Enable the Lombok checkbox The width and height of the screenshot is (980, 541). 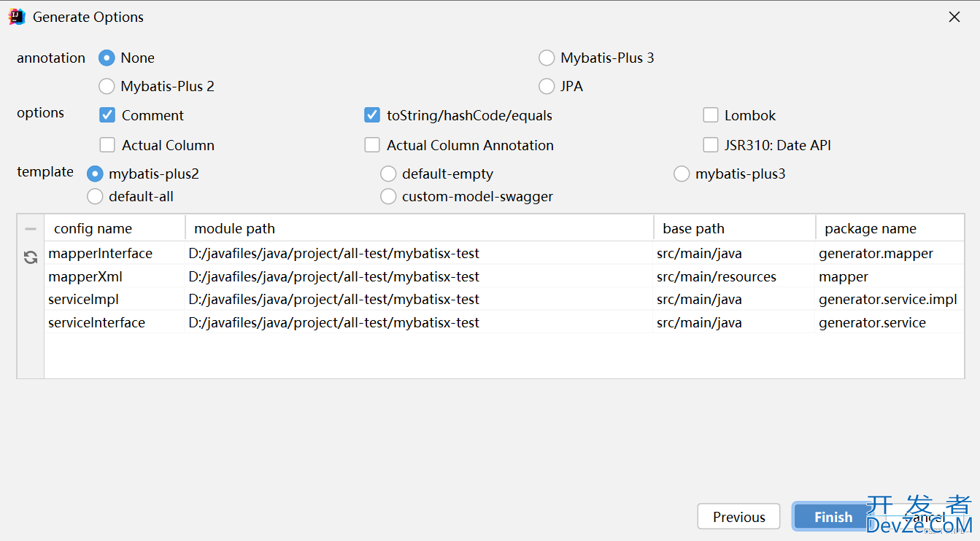pyautogui.click(x=711, y=115)
